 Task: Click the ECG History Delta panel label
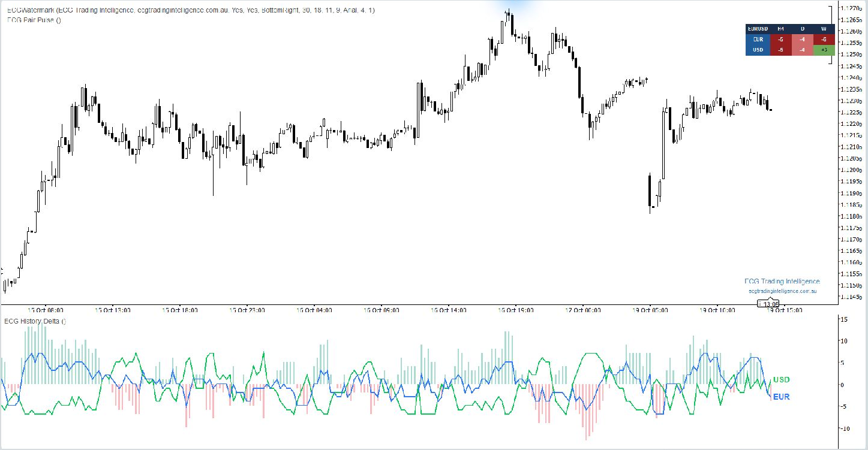pos(35,321)
